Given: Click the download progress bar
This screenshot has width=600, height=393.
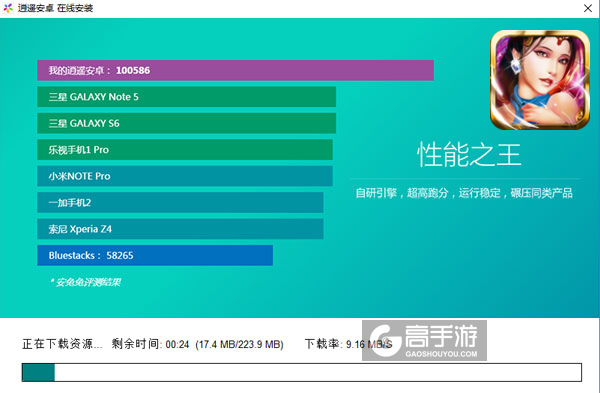Looking at the screenshot, I should [302, 372].
